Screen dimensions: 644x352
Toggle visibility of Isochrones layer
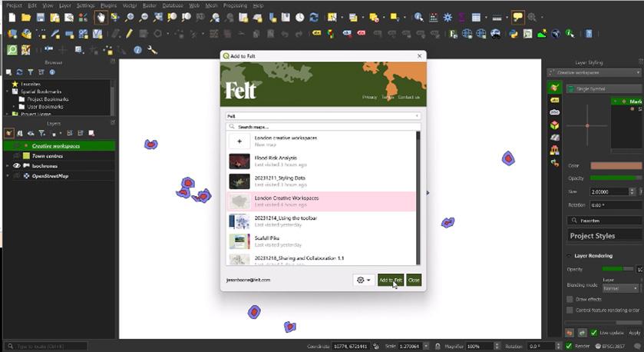click(x=16, y=166)
